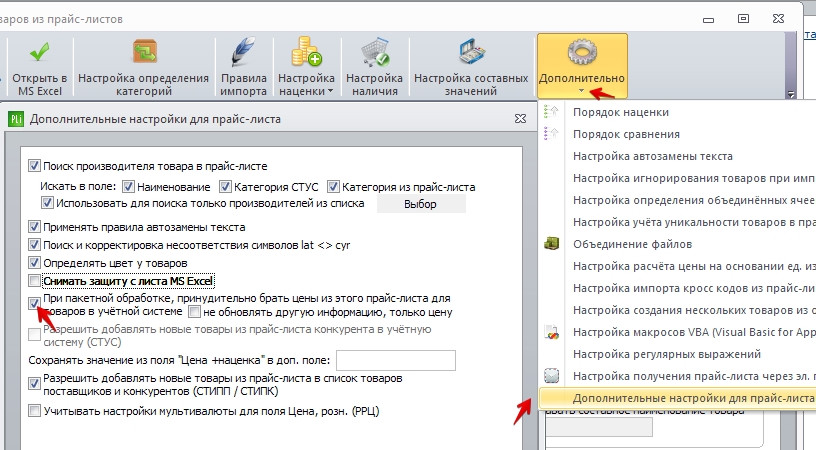Open Настройка импорта кросс кодов item
This screenshot has width=816, height=450.
tap(694, 288)
